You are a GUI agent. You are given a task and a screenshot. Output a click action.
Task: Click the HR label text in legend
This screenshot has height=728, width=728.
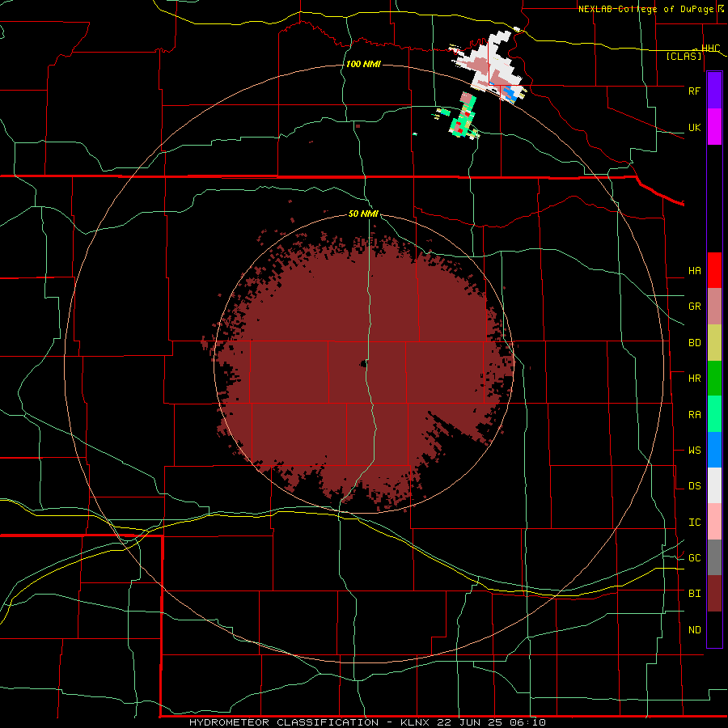[x=694, y=379]
